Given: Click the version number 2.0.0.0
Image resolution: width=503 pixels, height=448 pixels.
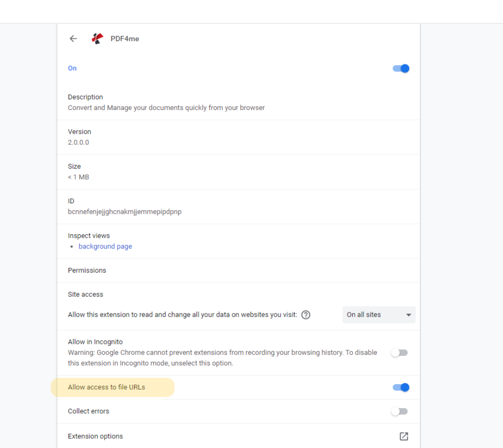Looking at the screenshot, I should (78, 142).
